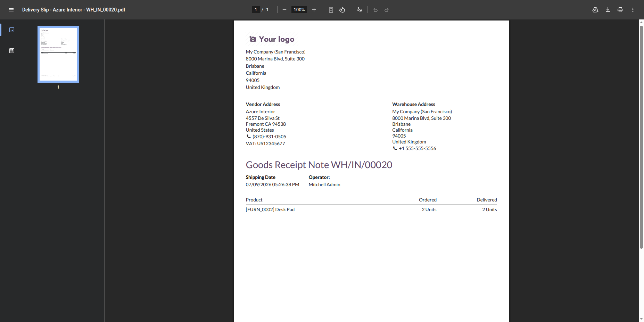Click the 'Mitchell Admin' operator name
The image size is (644, 322).
[x=324, y=184]
